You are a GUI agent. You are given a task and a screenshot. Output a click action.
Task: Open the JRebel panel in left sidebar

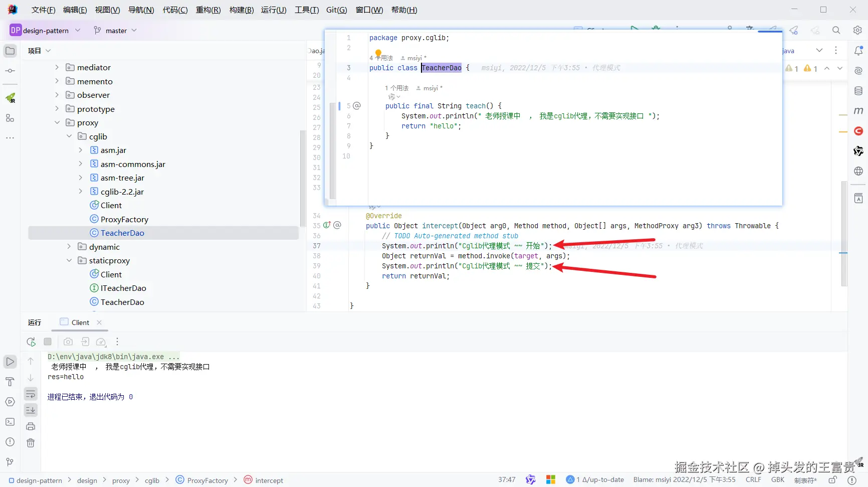(10, 98)
